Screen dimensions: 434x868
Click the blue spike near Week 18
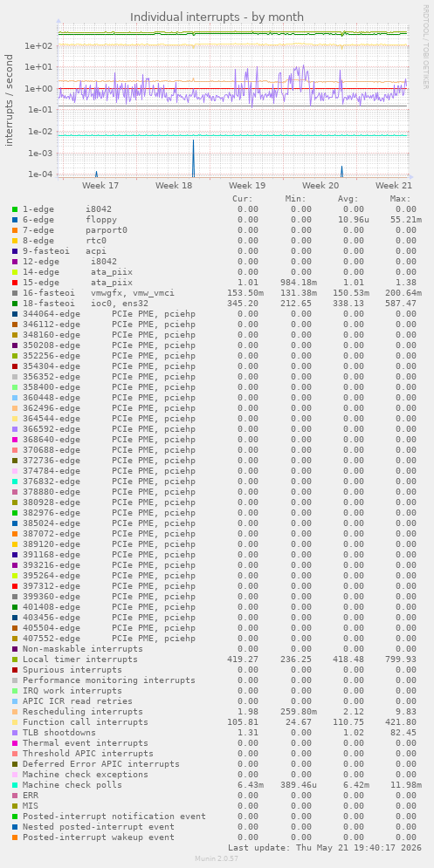pos(193,158)
